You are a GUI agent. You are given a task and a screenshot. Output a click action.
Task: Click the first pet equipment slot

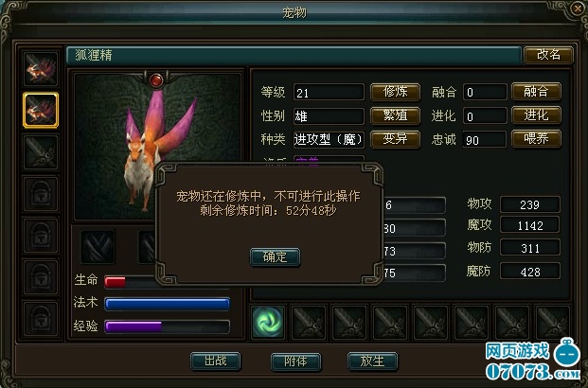[98, 246]
